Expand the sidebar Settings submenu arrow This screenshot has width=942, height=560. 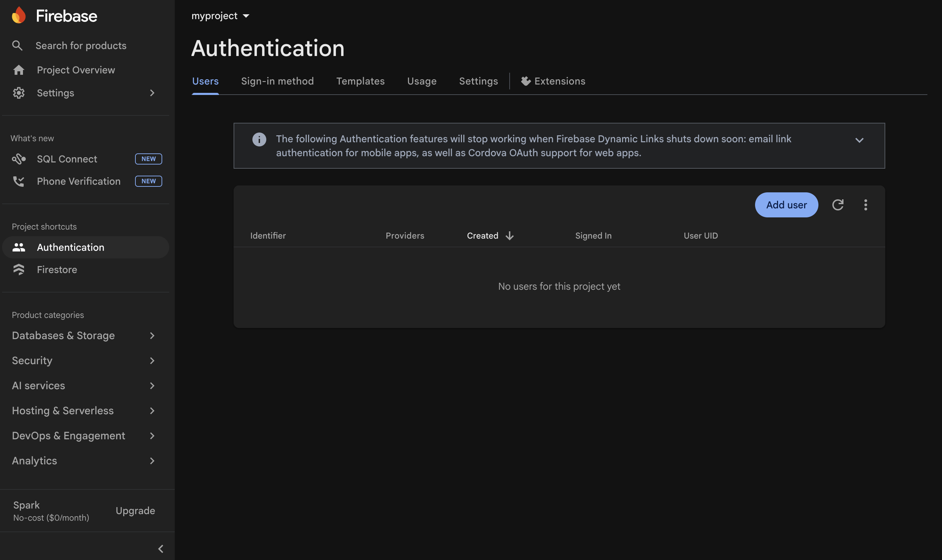[152, 93]
